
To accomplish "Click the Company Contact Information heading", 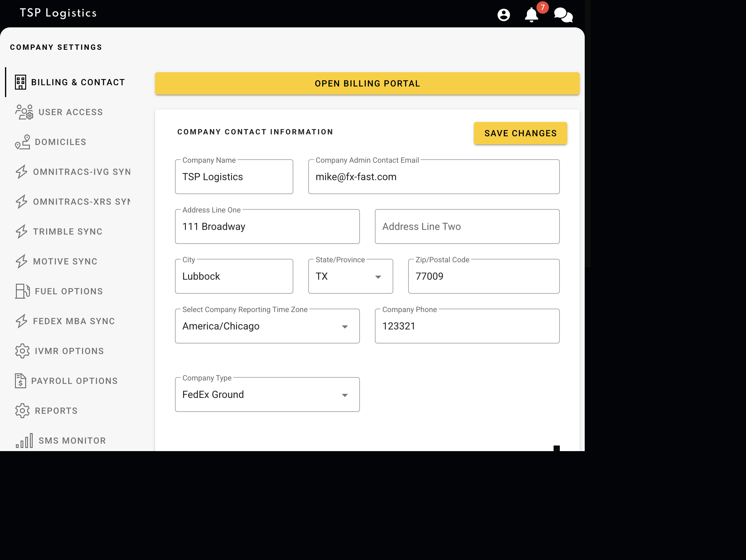I will click(255, 132).
